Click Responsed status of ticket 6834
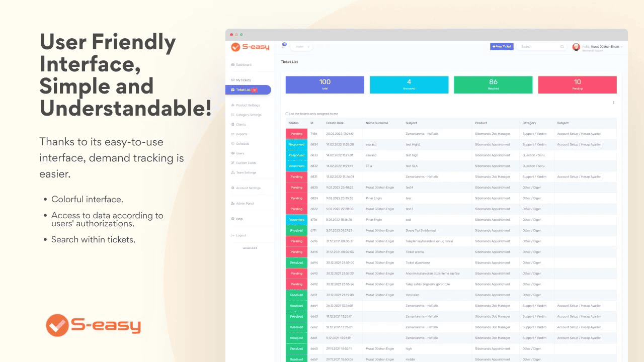644x362 pixels. coord(296,144)
